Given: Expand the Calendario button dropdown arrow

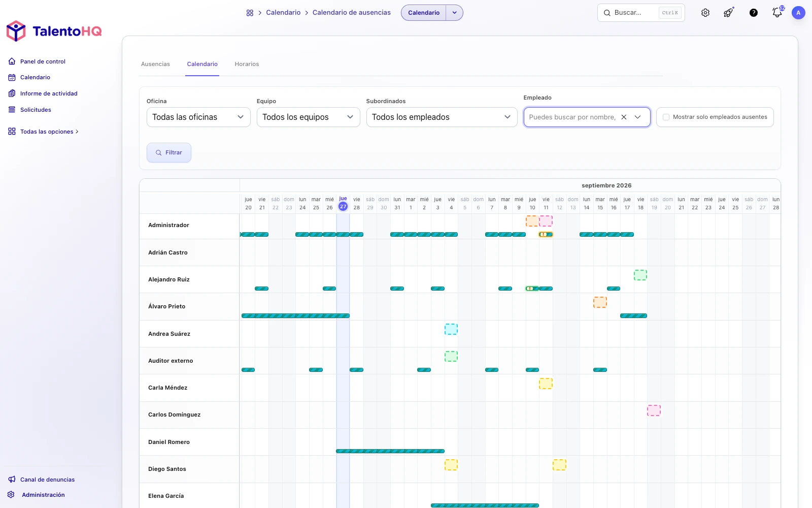Looking at the screenshot, I should pyautogui.click(x=455, y=13).
